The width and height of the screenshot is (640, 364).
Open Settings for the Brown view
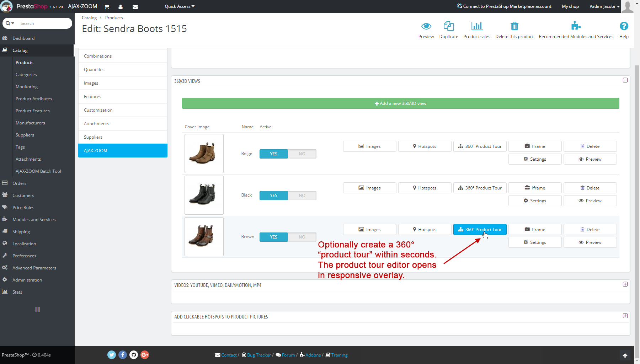535,242
